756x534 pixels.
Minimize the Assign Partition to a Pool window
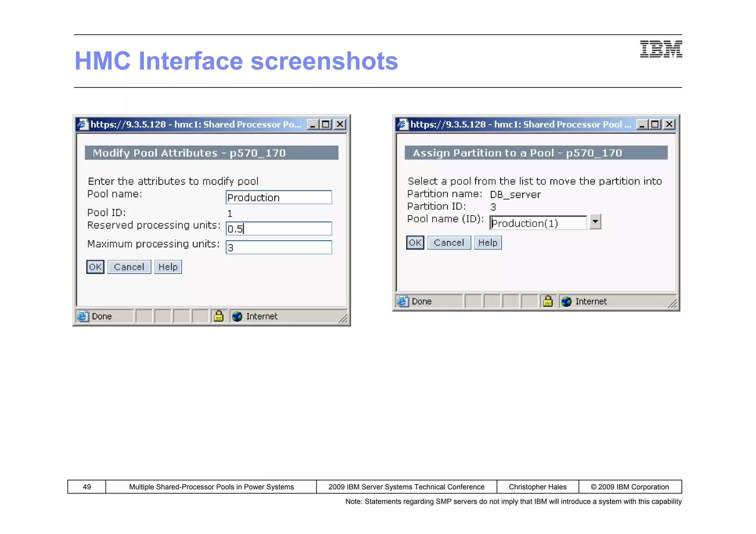(642, 124)
